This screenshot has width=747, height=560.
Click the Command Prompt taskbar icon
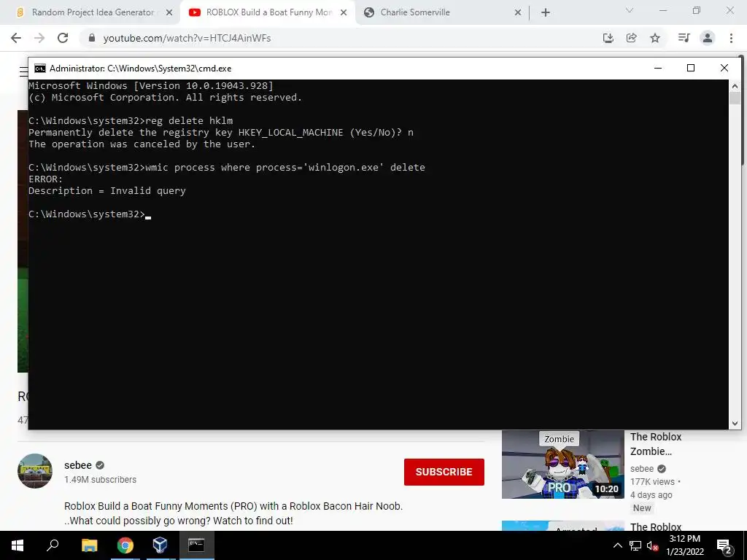196,545
